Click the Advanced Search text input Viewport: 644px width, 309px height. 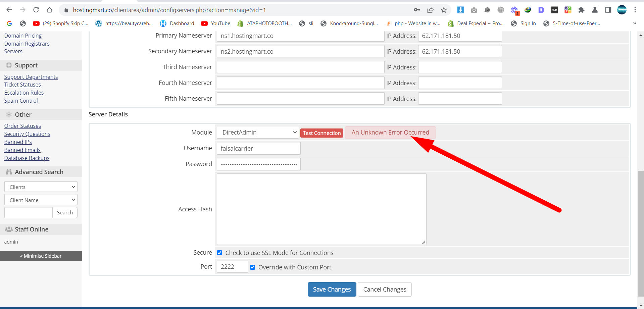pos(29,213)
